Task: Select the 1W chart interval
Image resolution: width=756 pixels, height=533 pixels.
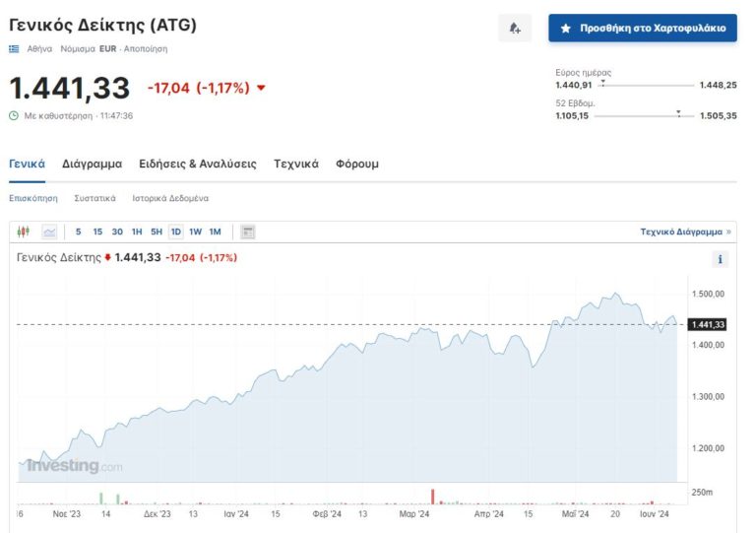Action: [x=195, y=232]
